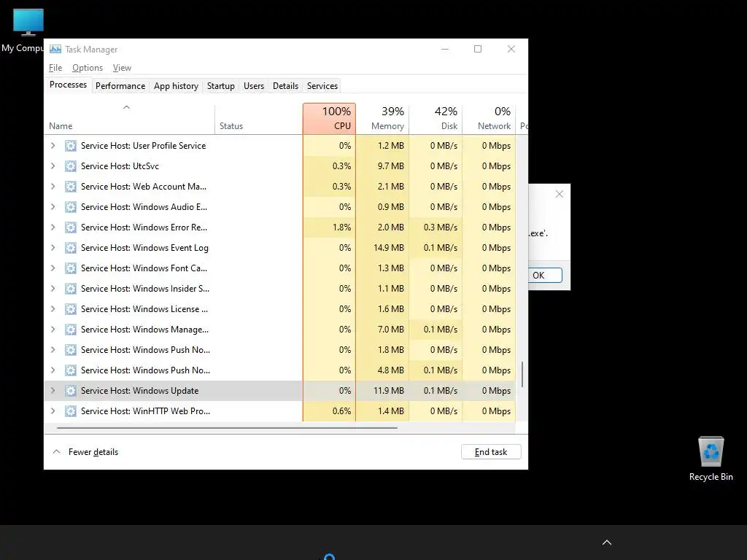Click the 11.9 MB memory cell

pos(382,391)
